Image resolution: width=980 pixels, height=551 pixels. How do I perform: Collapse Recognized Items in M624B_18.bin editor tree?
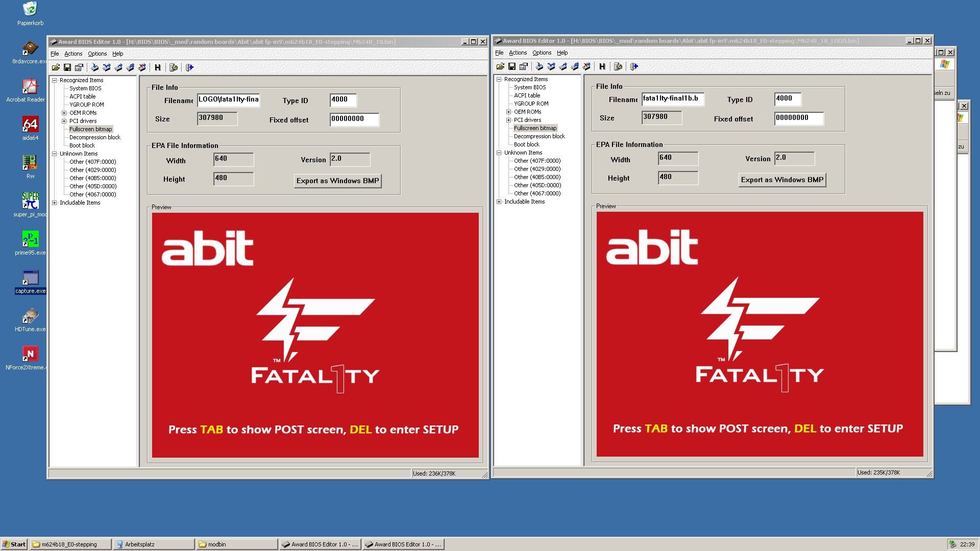click(x=55, y=80)
